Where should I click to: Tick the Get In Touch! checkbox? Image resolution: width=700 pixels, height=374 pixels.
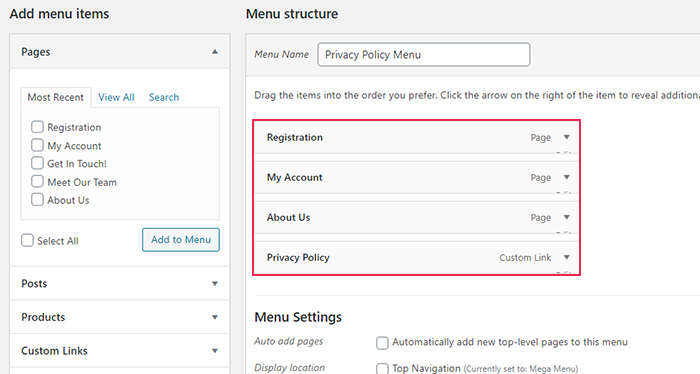[x=38, y=163]
